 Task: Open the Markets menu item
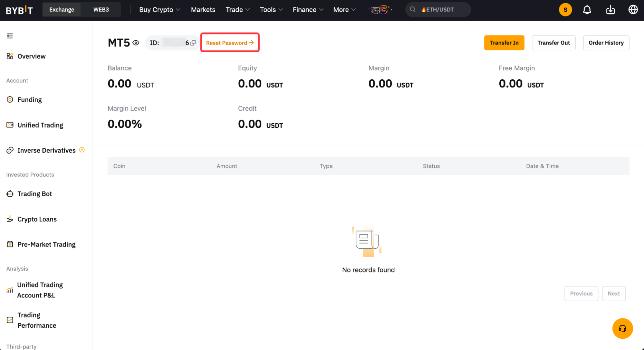[x=203, y=10]
